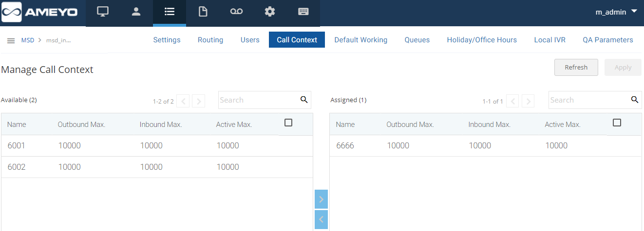Select the 6666 row name in Assigned
Screen dimensions: 644x231
tap(345, 145)
